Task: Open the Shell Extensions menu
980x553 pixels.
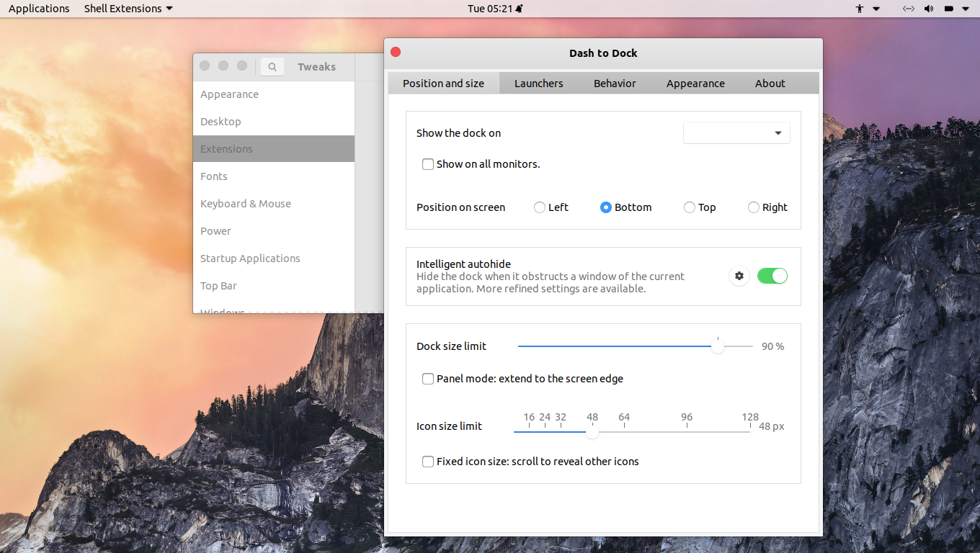Action: [128, 9]
